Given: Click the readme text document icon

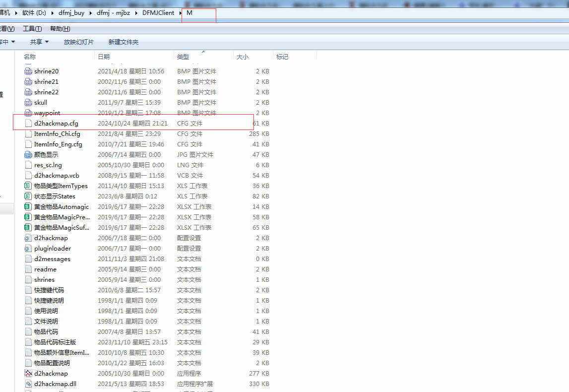Looking at the screenshot, I should pyautogui.click(x=28, y=269).
